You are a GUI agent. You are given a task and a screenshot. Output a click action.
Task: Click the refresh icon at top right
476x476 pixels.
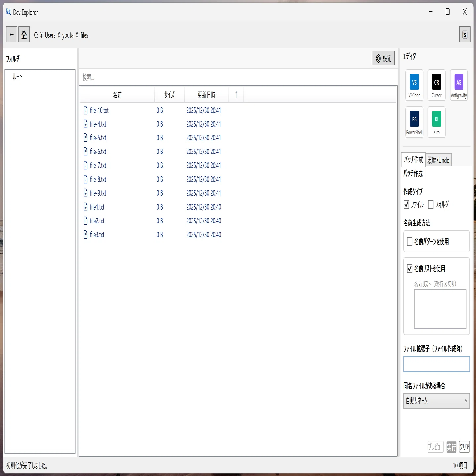coord(465,35)
